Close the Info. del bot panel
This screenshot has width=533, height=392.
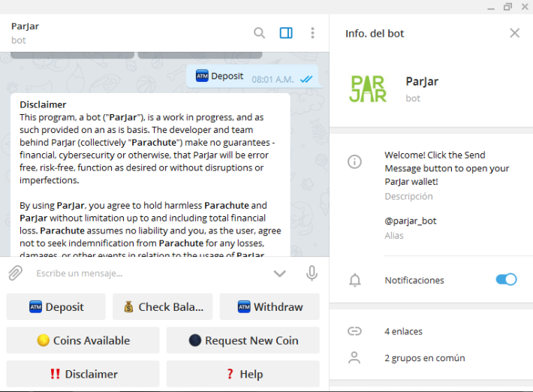(x=515, y=33)
